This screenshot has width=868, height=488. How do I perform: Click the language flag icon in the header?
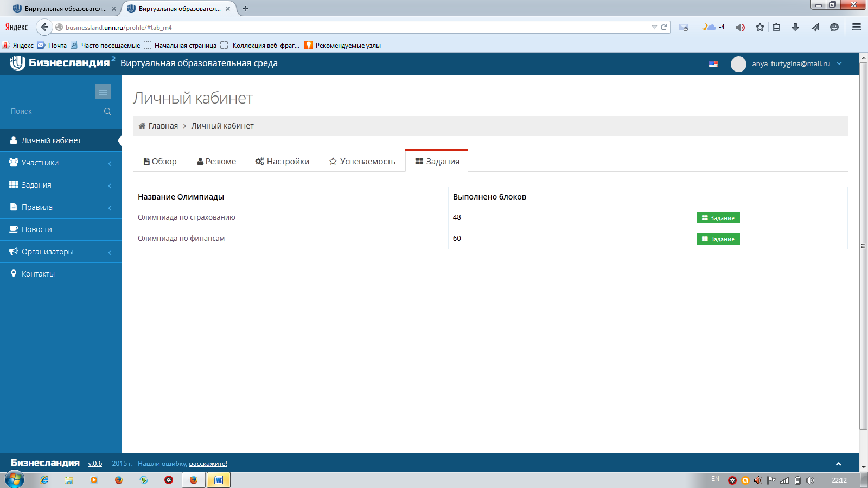(x=713, y=64)
